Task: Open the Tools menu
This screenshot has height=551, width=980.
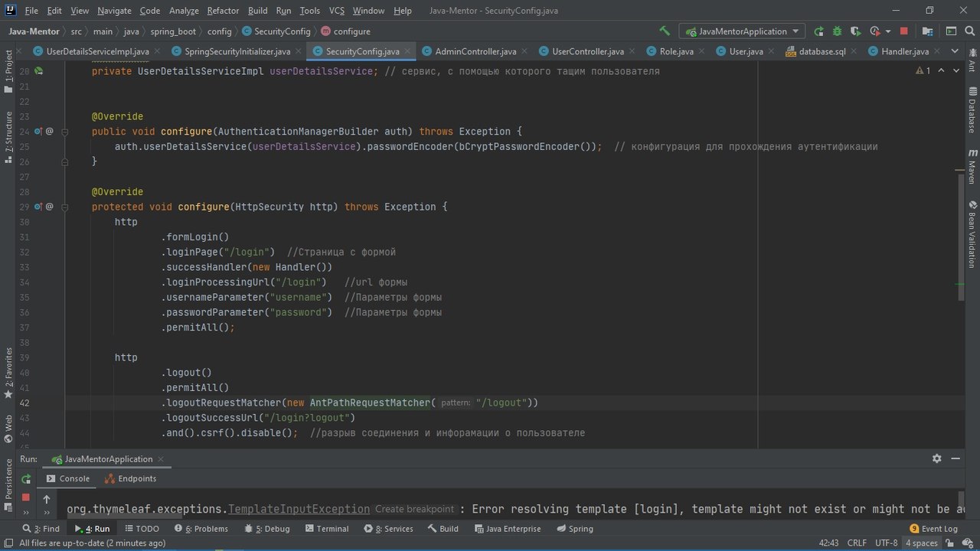Action: [x=309, y=11]
